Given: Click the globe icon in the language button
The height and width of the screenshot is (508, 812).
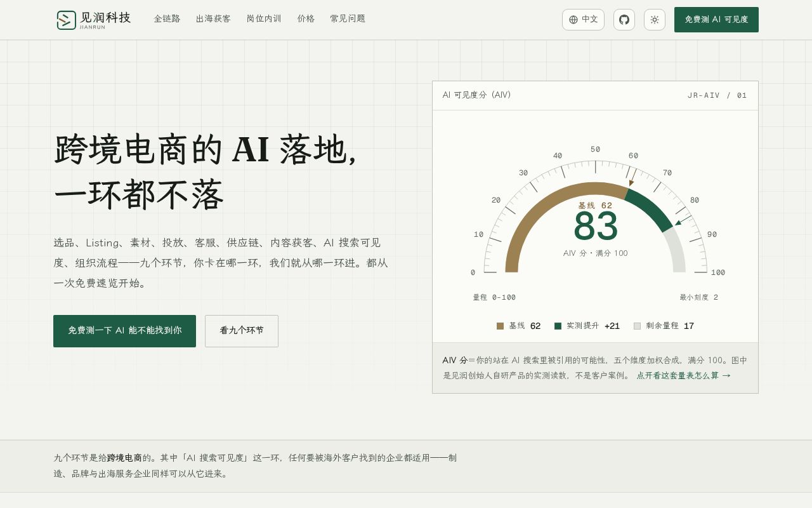Looking at the screenshot, I should [573, 20].
